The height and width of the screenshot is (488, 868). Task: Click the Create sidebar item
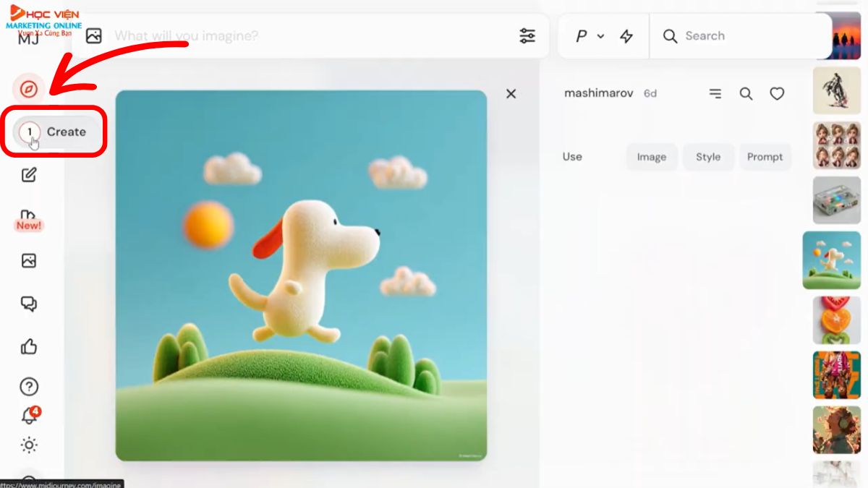56,132
